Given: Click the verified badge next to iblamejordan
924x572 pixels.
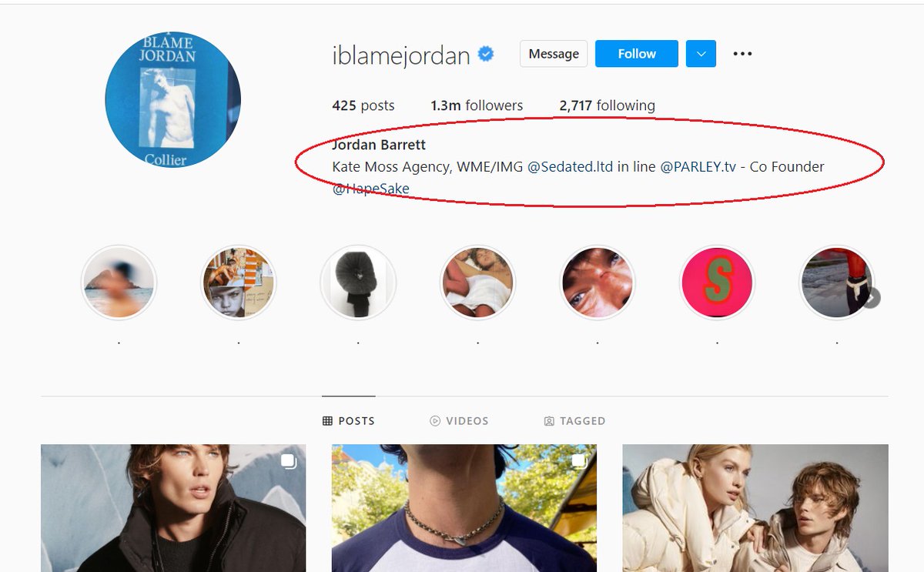Looking at the screenshot, I should click(x=486, y=54).
